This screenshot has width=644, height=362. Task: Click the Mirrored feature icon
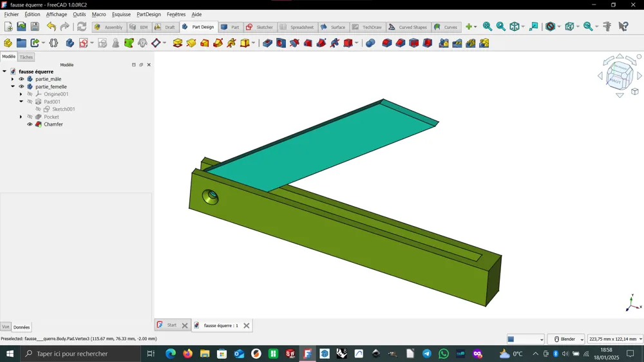point(444,43)
